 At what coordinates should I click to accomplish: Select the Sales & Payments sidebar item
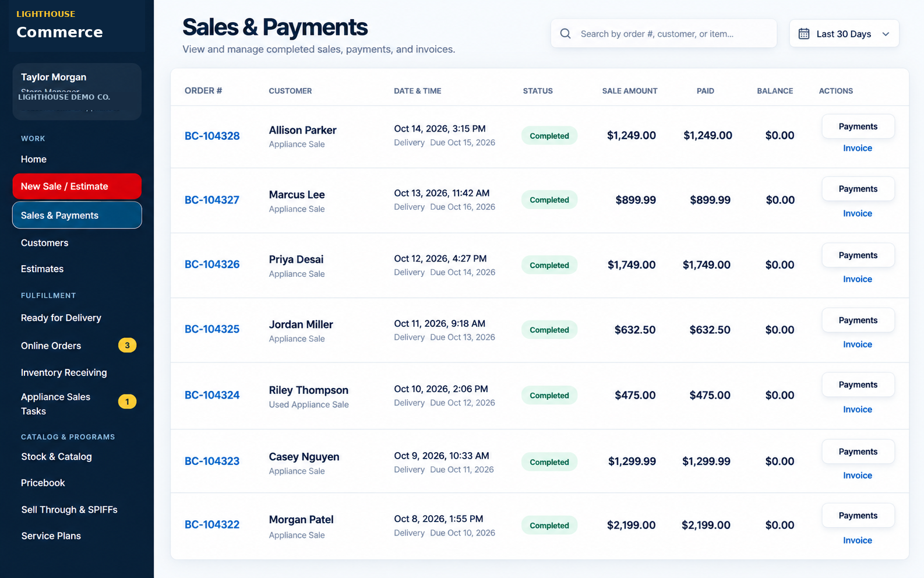tap(77, 215)
